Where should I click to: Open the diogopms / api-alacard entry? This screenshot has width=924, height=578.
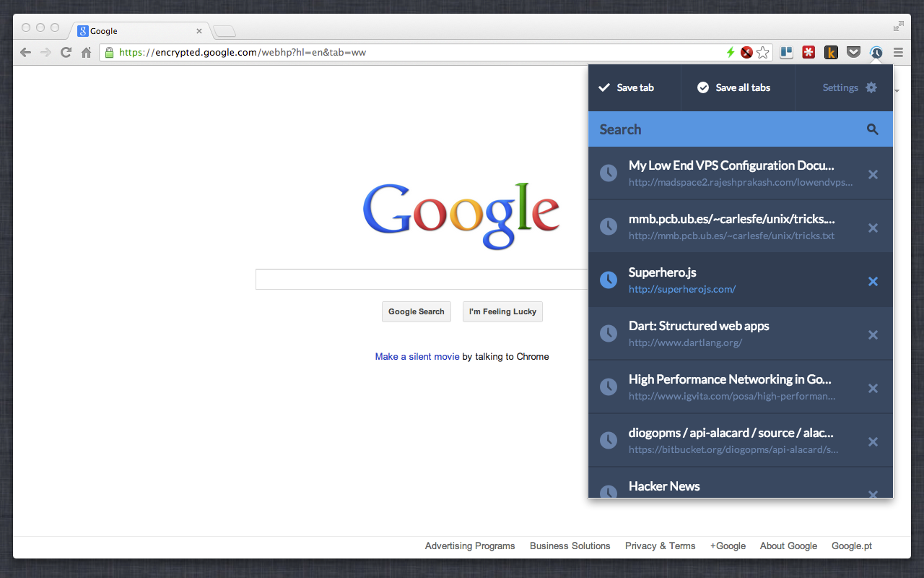tap(740, 441)
